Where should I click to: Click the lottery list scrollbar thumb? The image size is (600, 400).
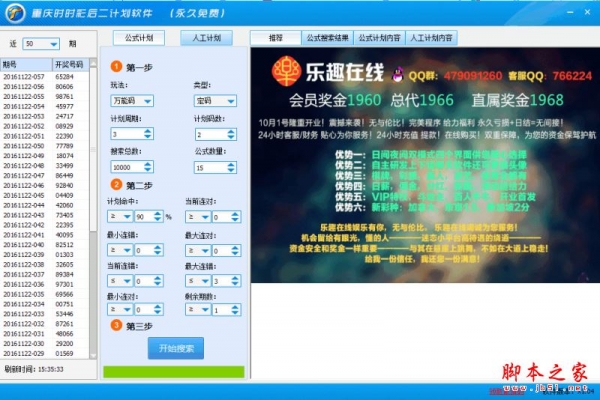click(x=93, y=149)
